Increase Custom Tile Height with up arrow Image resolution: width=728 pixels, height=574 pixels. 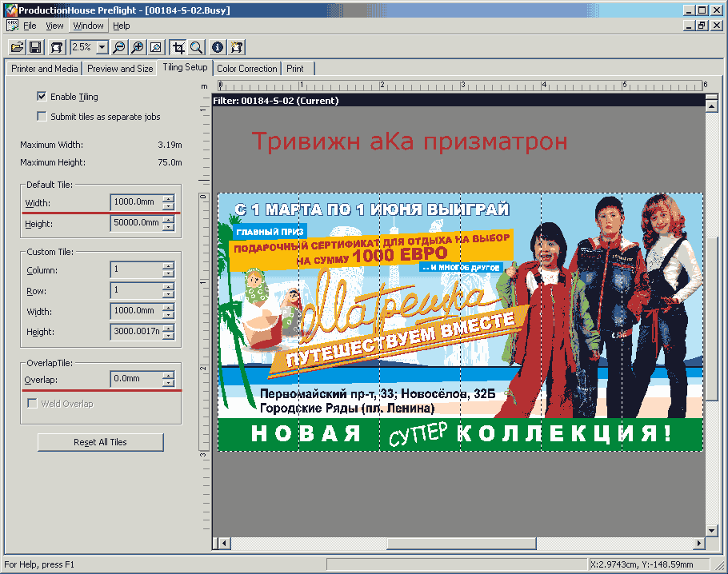pyautogui.click(x=169, y=328)
